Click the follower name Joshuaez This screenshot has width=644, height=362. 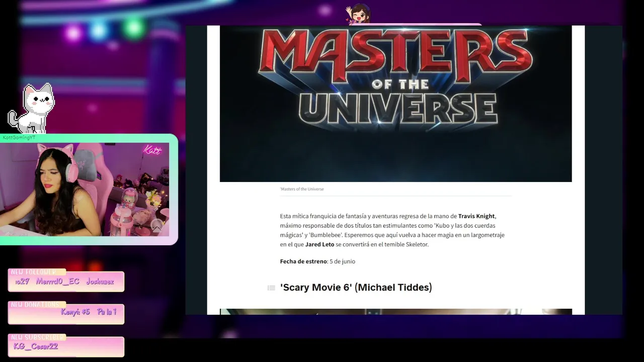click(100, 282)
